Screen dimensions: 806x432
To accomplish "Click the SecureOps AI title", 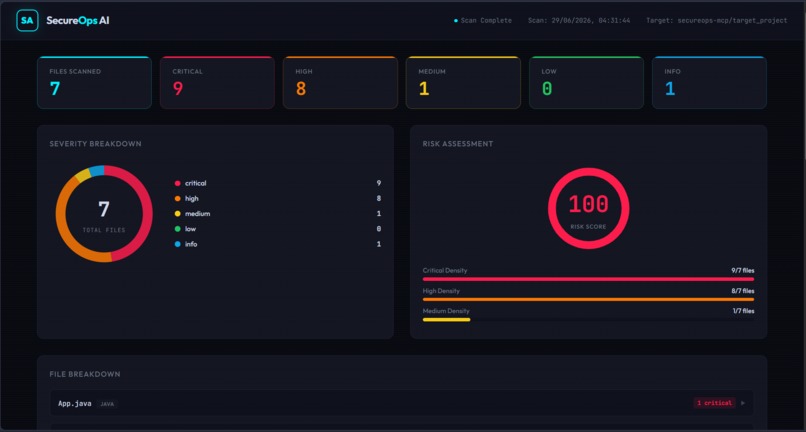I will point(78,21).
